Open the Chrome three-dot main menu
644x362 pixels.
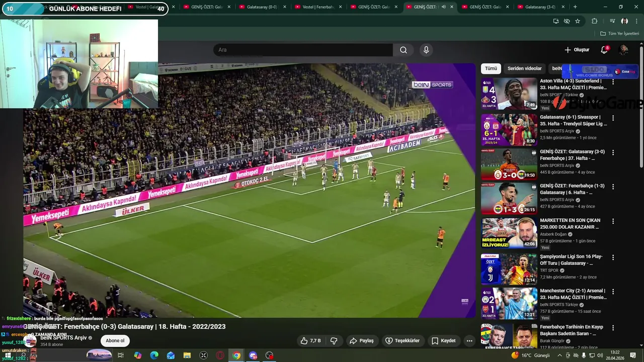click(635, 21)
